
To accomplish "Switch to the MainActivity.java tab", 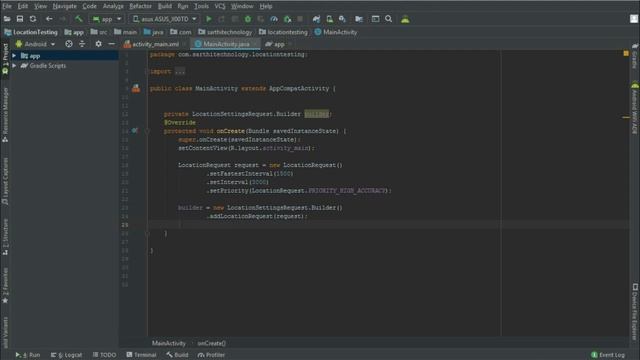I will click(225, 44).
